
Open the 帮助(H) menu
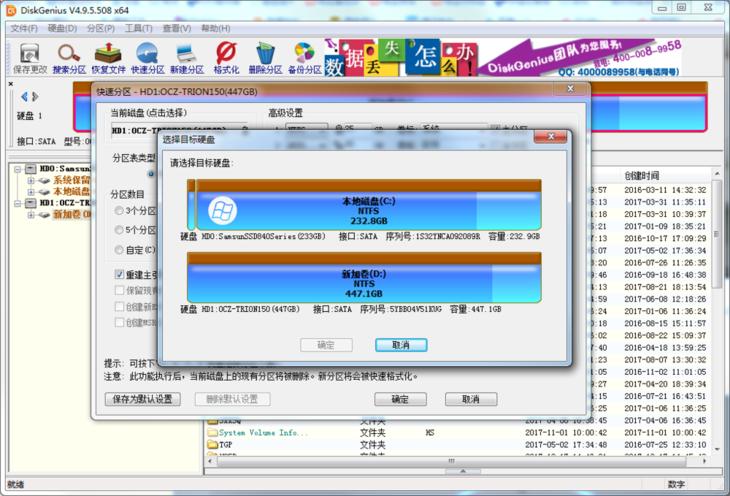tap(215, 28)
